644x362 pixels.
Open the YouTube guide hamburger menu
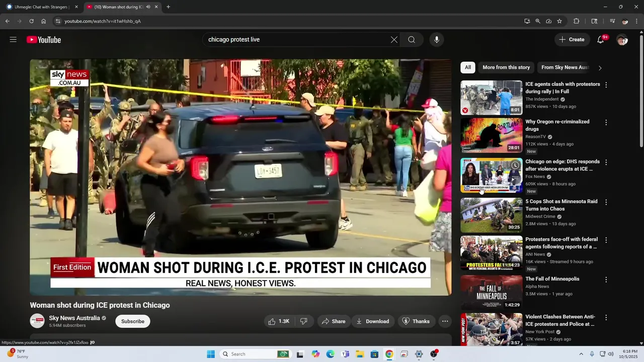coord(13,40)
